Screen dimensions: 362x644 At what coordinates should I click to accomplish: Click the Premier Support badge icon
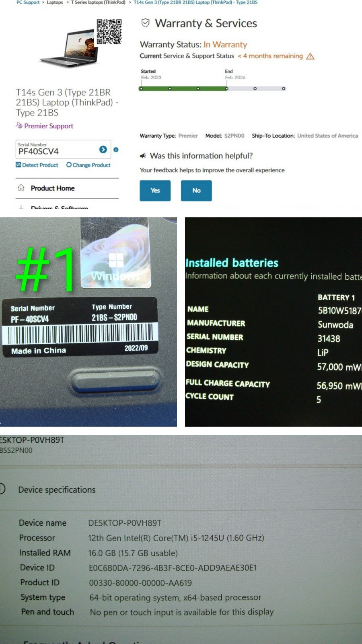tap(19, 126)
